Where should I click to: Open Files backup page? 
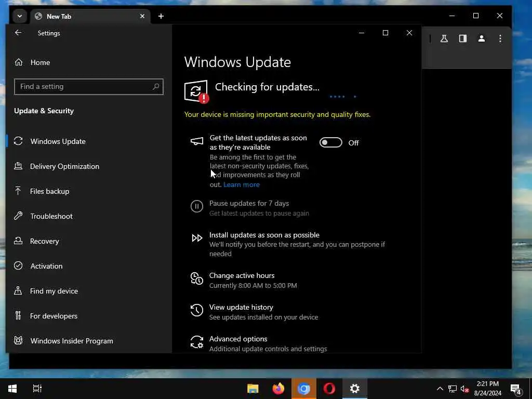pos(49,191)
